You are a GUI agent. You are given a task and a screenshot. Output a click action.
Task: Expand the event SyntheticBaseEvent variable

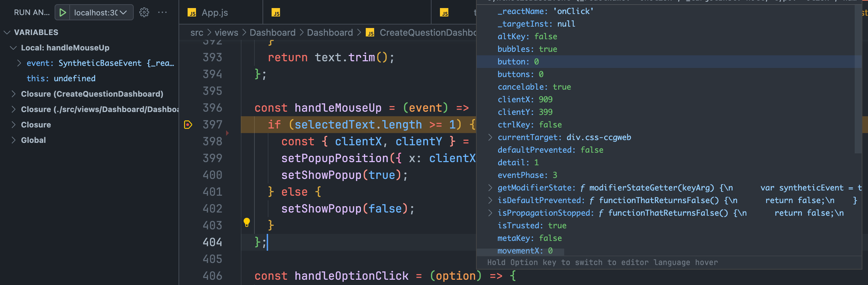pyautogui.click(x=19, y=63)
